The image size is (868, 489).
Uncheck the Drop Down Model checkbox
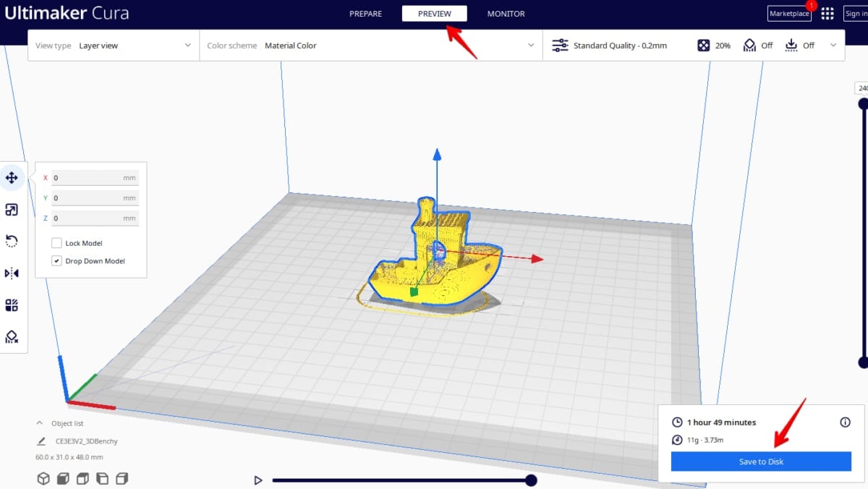(56, 261)
